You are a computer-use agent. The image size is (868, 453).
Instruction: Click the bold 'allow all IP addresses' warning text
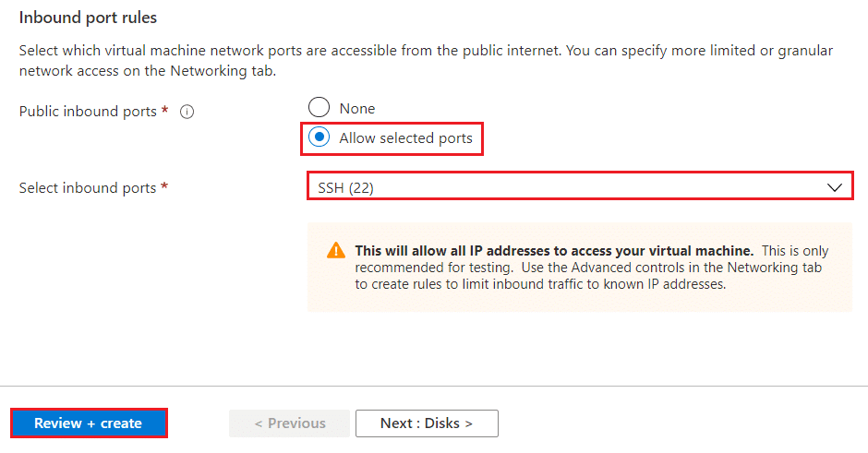pyautogui.click(x=554, y=251)
